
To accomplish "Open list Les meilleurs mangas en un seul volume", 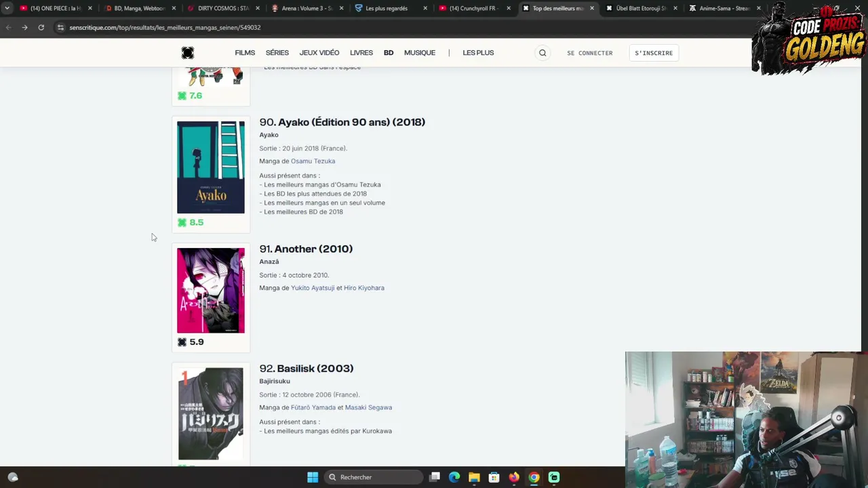I will 324,203.
